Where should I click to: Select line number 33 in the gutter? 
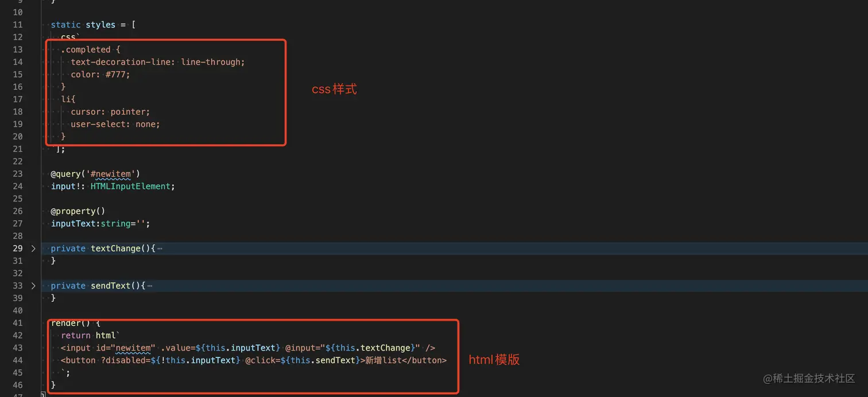(18, 286)
